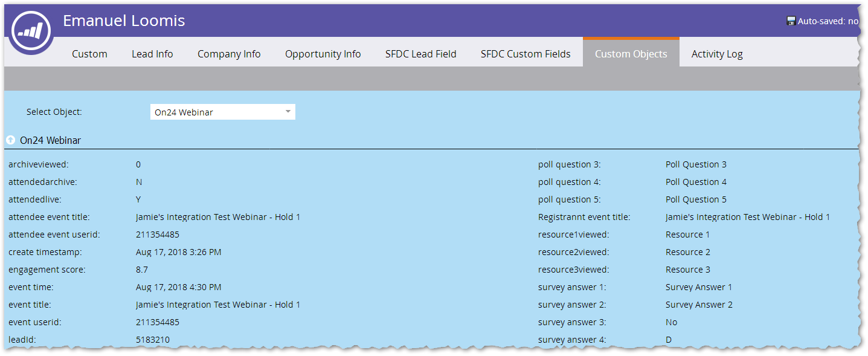Click the Poll Question 5 value

coord(696,199)
